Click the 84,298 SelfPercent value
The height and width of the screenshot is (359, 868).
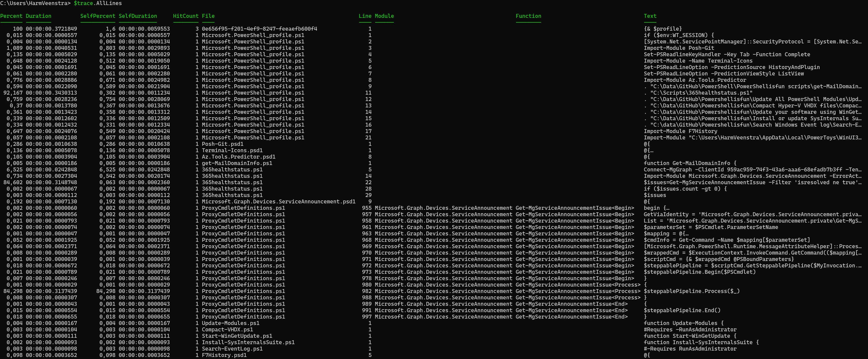106,291
